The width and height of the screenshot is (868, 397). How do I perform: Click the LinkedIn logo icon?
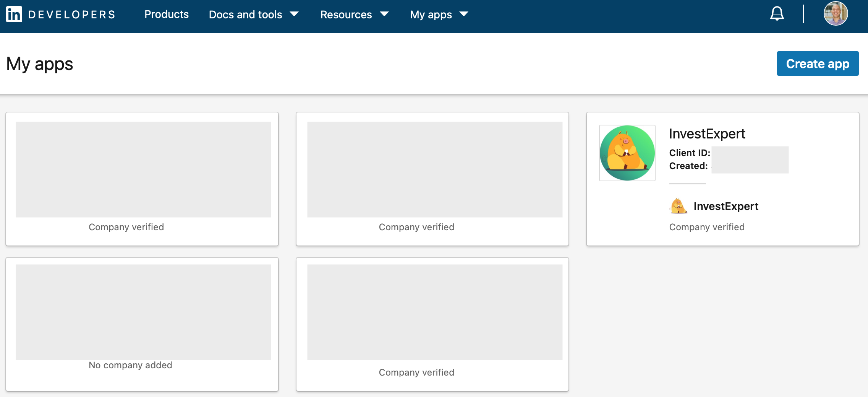click(14, 15)
